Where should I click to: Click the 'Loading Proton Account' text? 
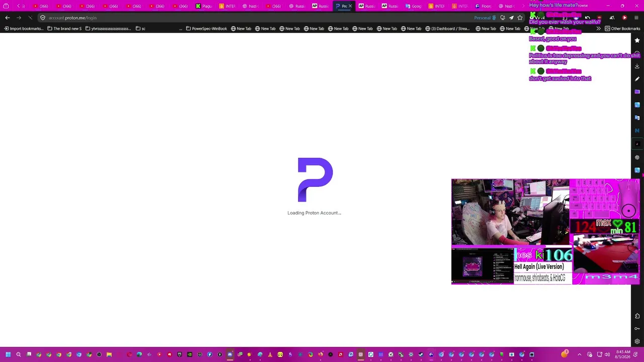[314, 213]
